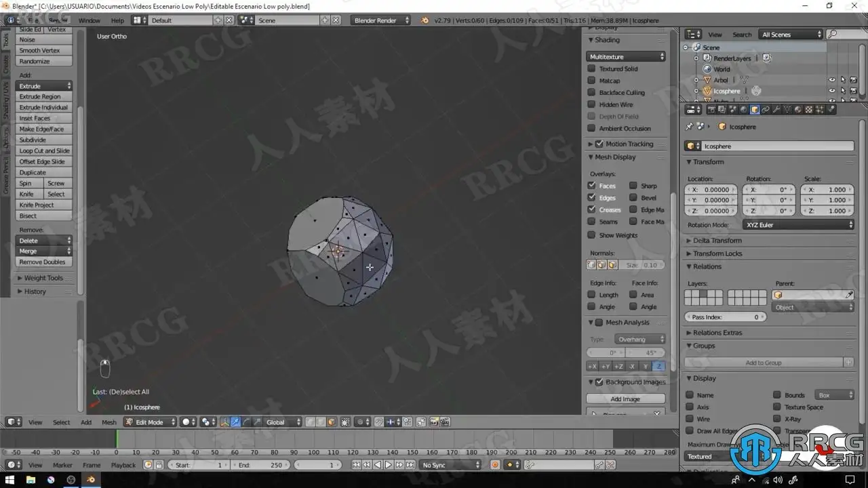868x488 pixels.
Task: Enable face select mode icon
Action: pyautogui.click(x=332, y=422)
